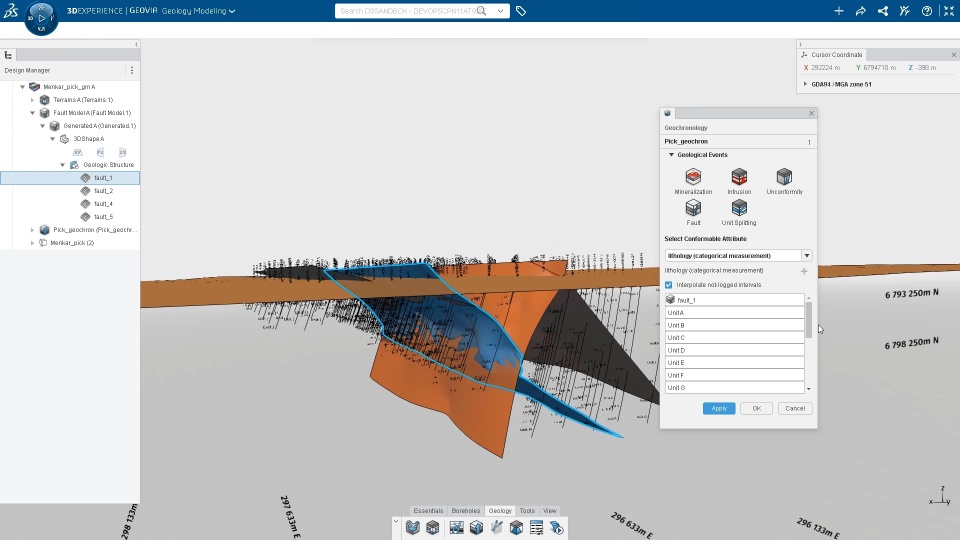Click the Apply button
The height and width of the screenshot is (540, 960).
pos(719,408)
